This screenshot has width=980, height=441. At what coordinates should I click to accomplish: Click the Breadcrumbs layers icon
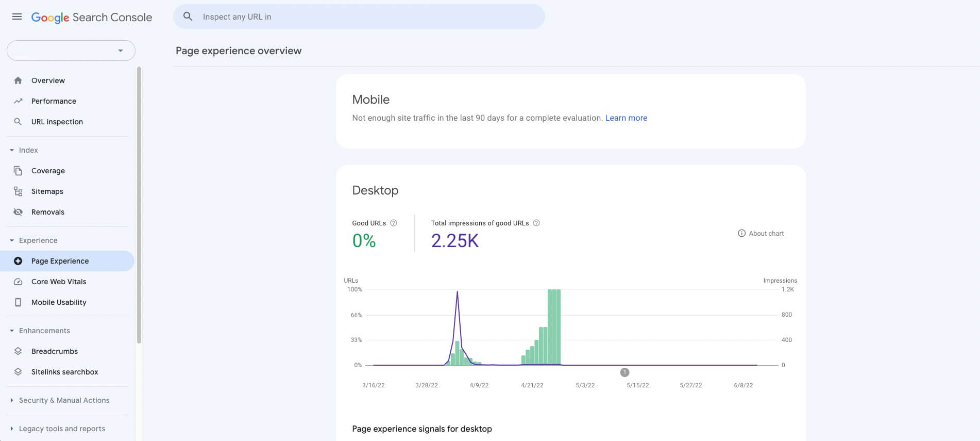pos(18,351)
